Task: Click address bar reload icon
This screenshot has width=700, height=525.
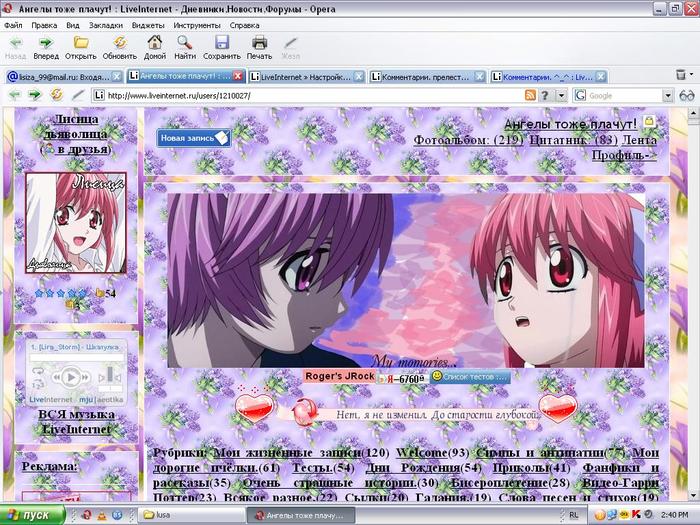Action: point(56,95)
